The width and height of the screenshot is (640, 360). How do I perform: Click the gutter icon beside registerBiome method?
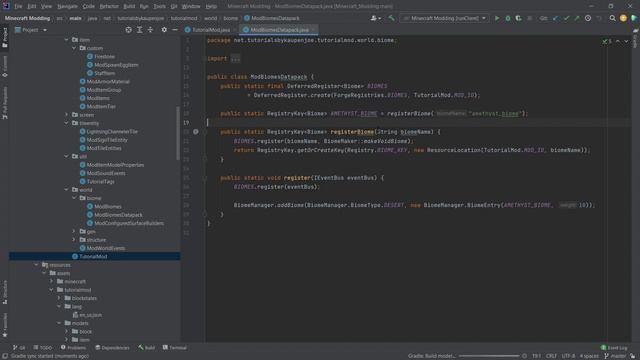coord(196,132)
